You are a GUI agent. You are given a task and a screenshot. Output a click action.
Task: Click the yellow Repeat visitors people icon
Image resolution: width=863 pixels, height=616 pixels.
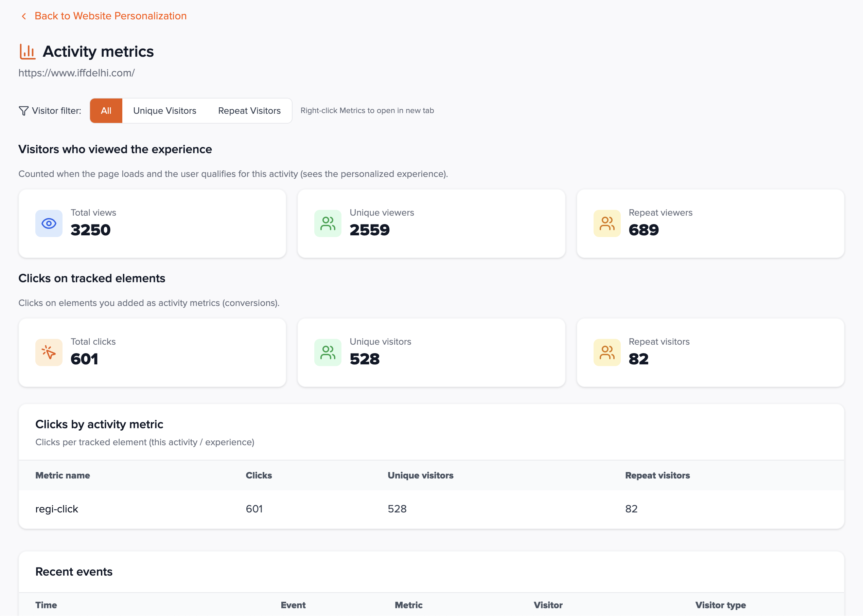pyautogui.click(x=606, y=352)
